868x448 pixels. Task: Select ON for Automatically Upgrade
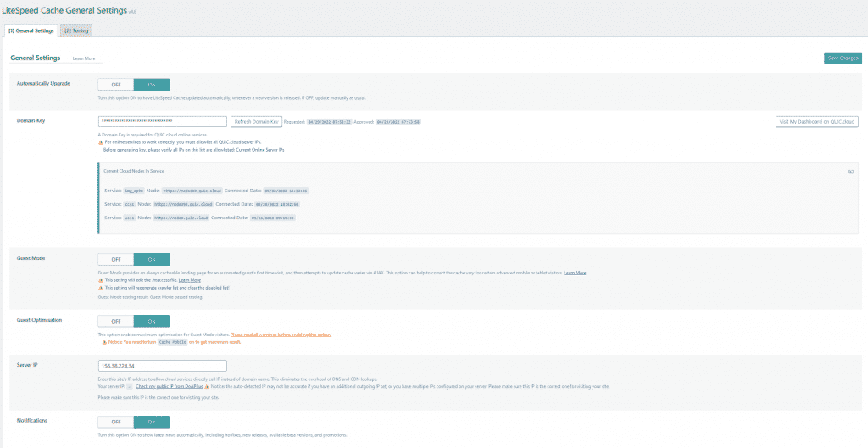(x=152, y=85)
